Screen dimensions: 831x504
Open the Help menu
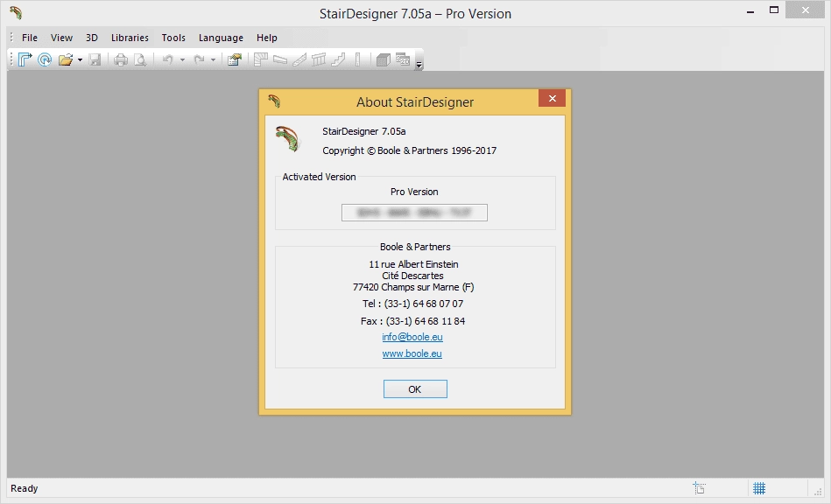pyautogui.click(x=266, y=38)
